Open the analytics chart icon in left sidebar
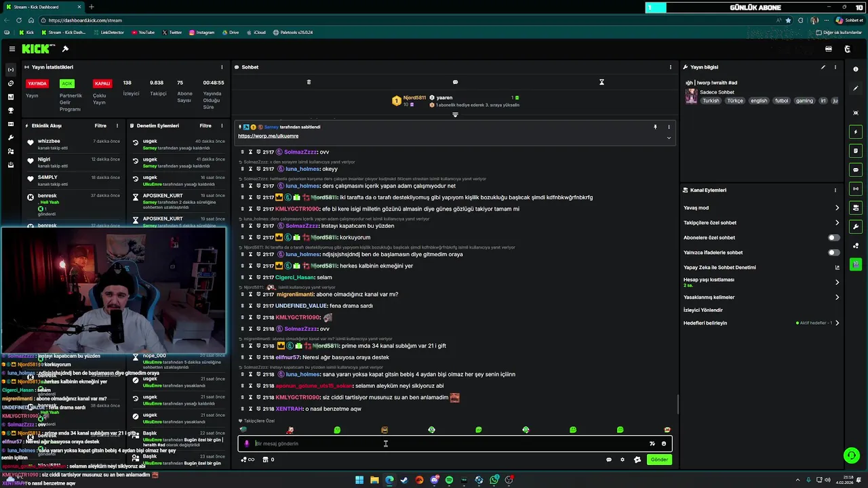 pyautogui.click(x=11, y=97)
